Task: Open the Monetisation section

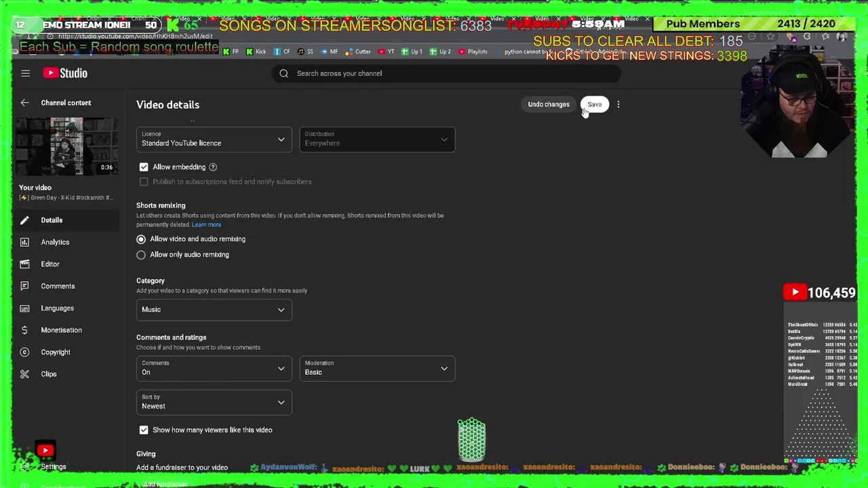Action: [61, 330]
